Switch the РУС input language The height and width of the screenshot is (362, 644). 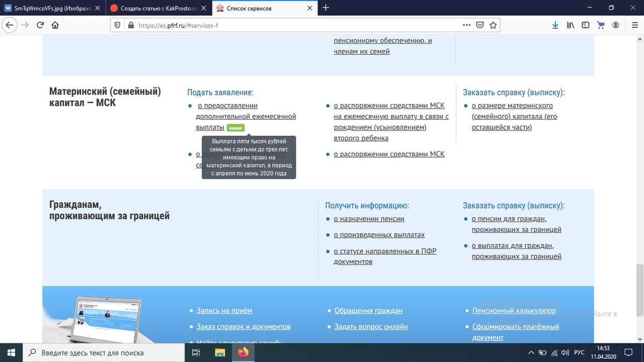click(580, 352)
